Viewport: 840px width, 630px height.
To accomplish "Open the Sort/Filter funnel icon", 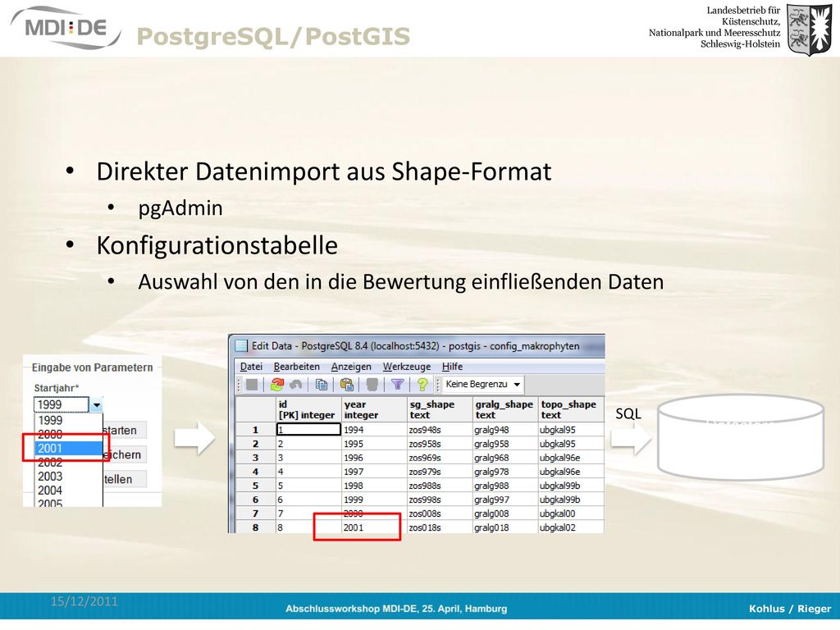I will click(x=398, y=384).
